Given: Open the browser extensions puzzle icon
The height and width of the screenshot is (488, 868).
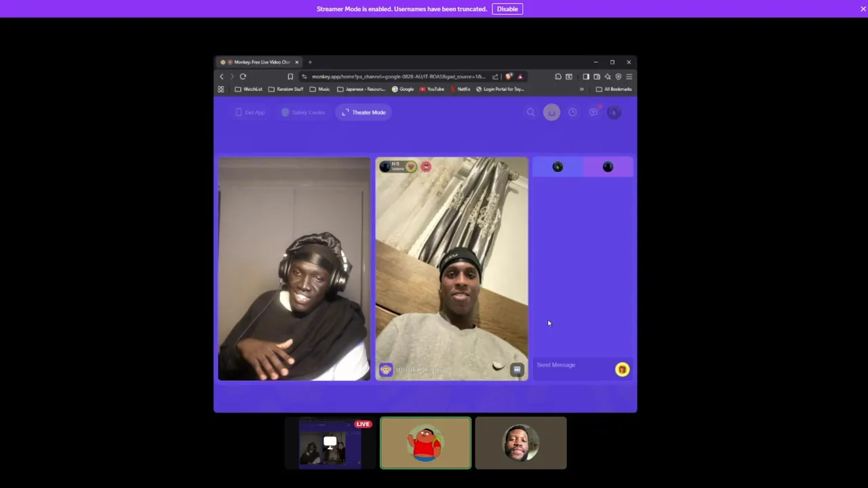Looking at the screenshot, I should coord(558,77).
